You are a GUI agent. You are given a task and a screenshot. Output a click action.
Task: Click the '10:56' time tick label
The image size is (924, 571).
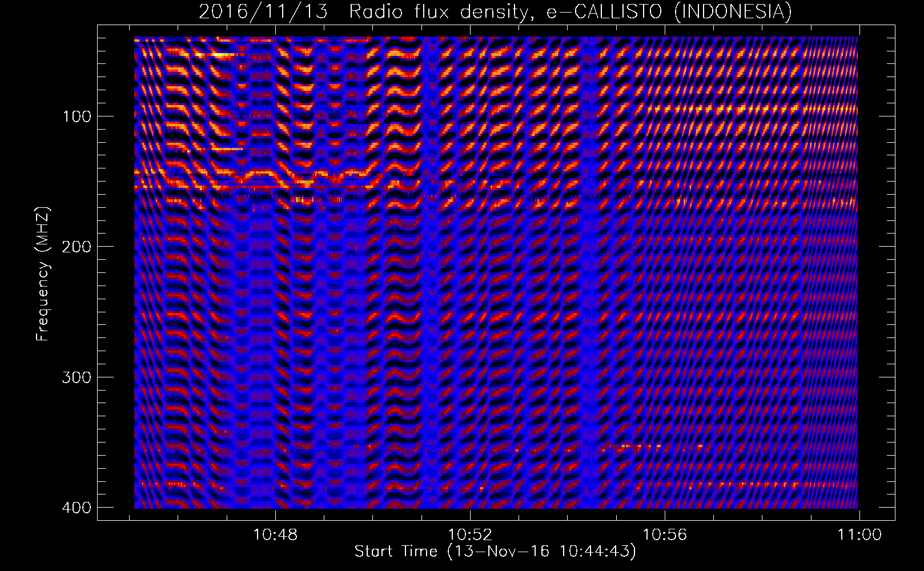pos(665,535)
